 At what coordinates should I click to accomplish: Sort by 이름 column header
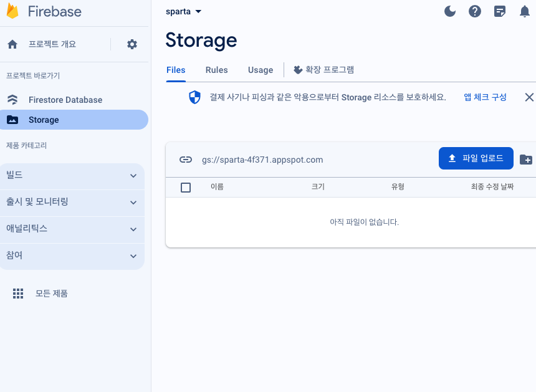[x=217, y=186]
